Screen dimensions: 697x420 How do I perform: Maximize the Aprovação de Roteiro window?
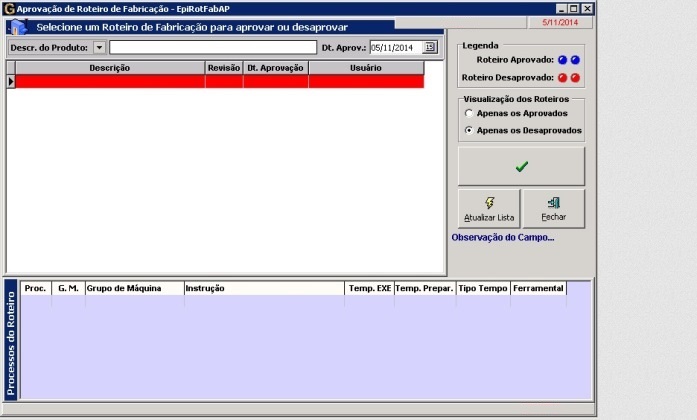574,8
